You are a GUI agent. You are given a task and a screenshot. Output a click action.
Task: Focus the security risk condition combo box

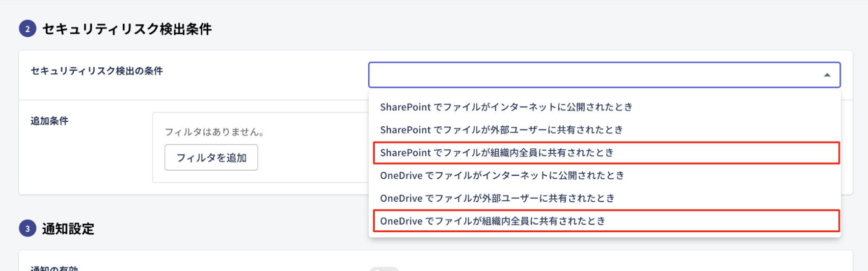pos(604,75)
